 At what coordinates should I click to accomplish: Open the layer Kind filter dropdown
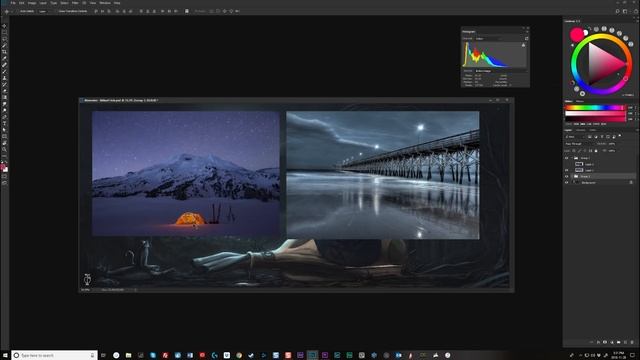click(575, 137)
